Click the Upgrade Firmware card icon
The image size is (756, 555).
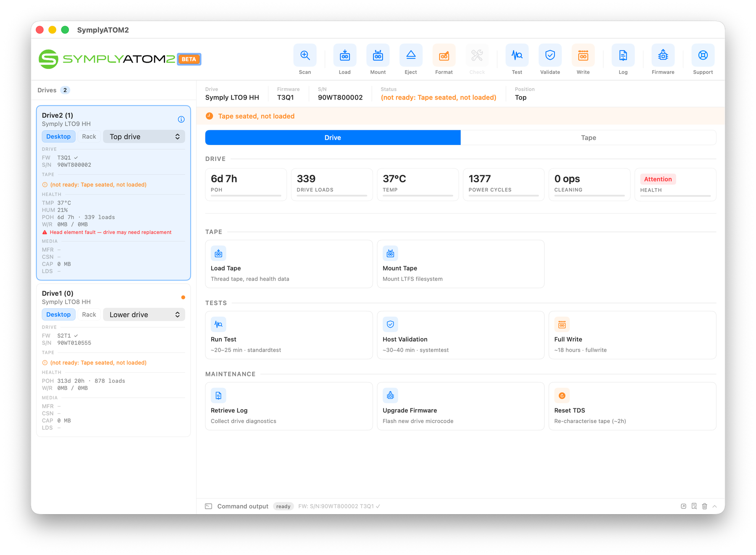coord(390,395)
